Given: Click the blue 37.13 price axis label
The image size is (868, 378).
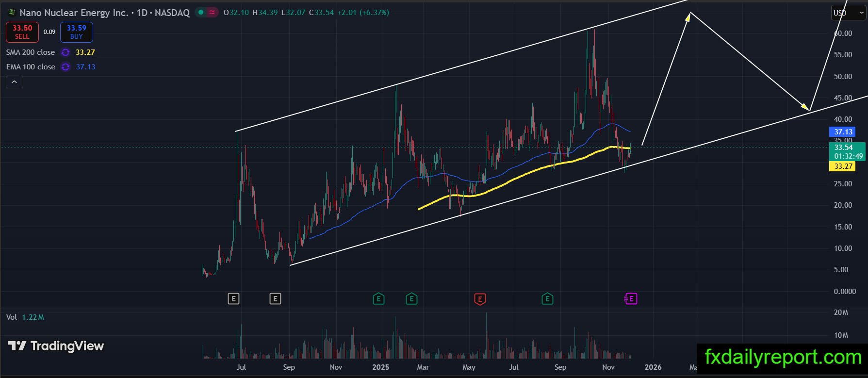Looking at the screenshot, I should pyautogui.click(x=843, y=132).
